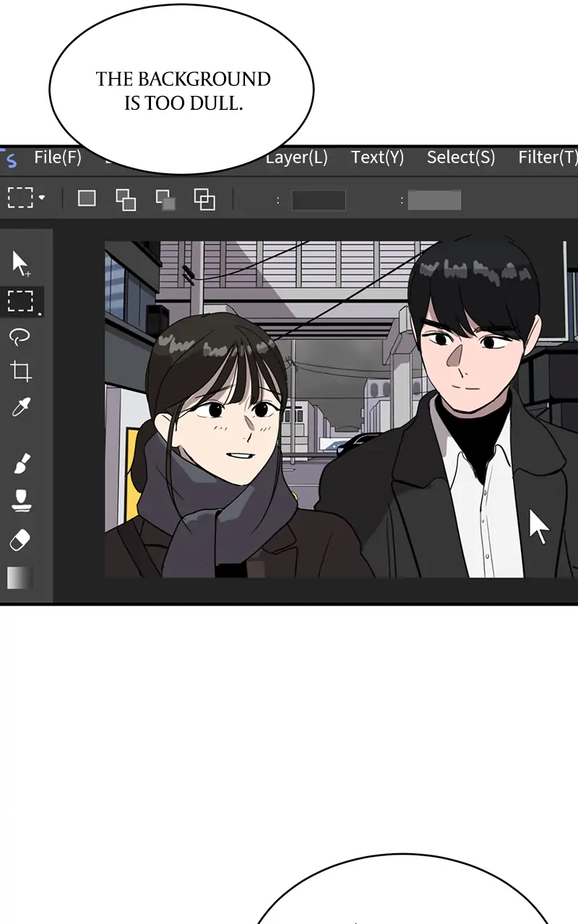
Task: Open the Text(Y) menu
Action: click(x=377, y=157)
